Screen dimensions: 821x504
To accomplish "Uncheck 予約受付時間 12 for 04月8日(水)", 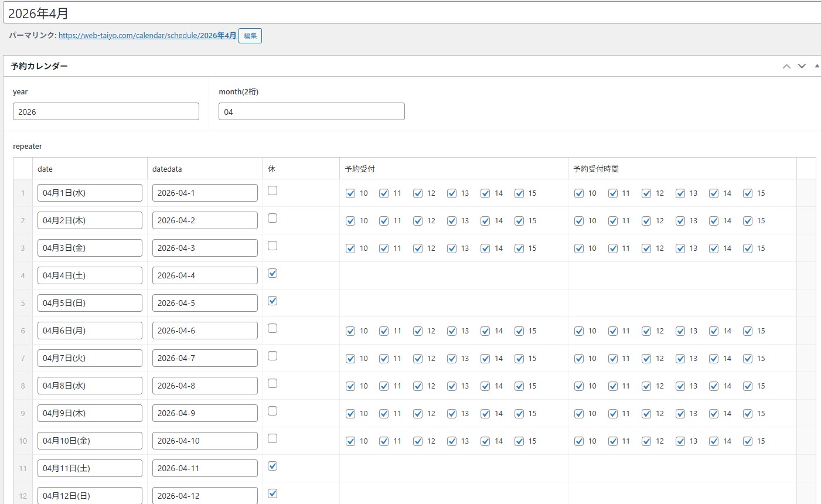I will [646, 386].
